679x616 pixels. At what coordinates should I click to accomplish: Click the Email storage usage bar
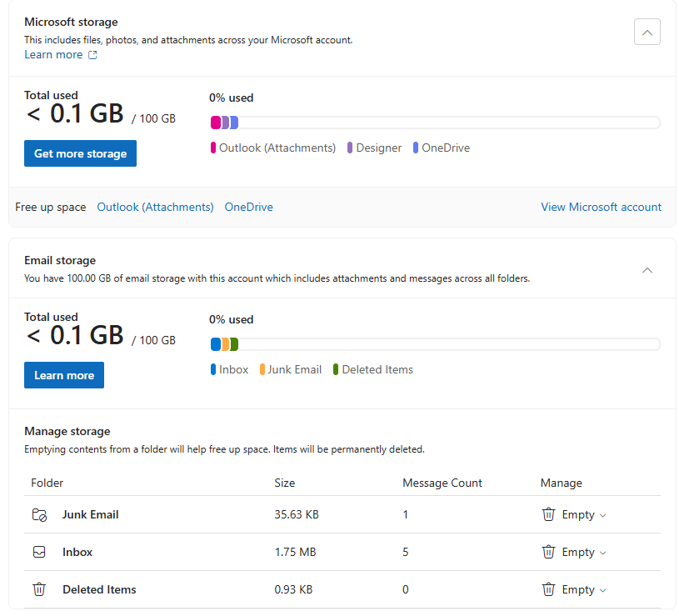(x=435, y=344)
